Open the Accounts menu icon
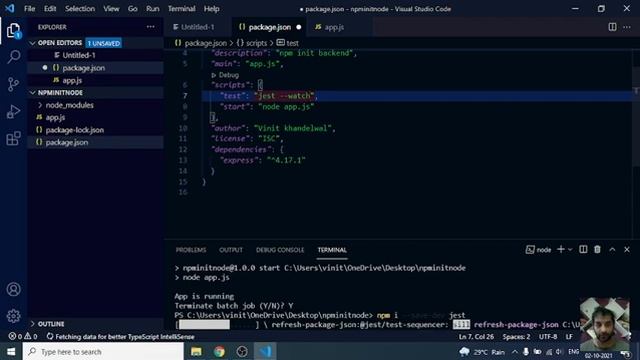 pos(13,289)
